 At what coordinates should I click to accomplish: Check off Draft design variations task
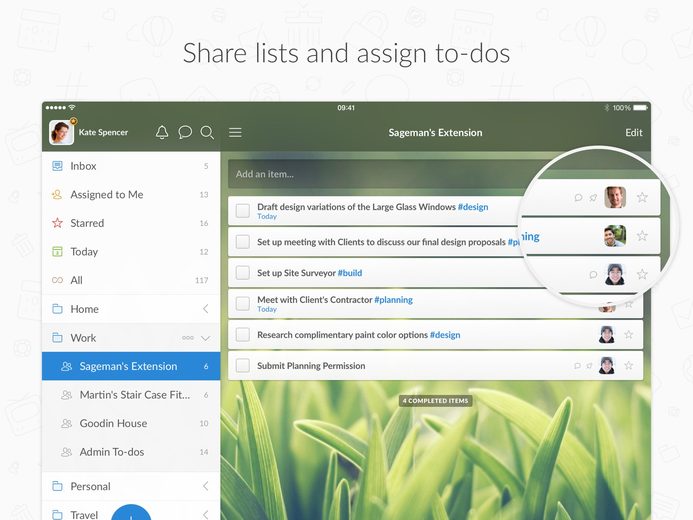(243, 211)
